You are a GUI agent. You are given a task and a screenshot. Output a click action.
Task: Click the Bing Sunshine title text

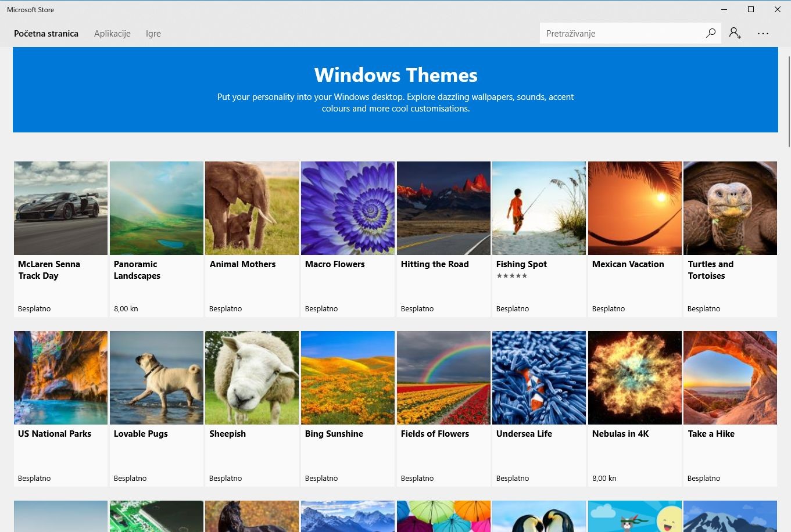[x=334, y=433]
